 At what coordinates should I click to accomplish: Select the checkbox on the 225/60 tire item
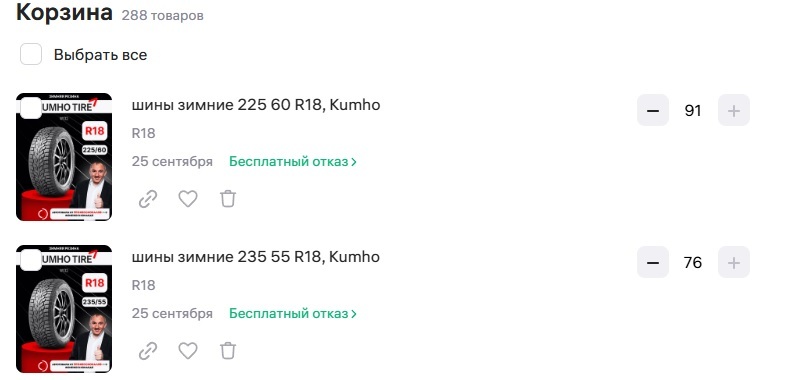click(x=31, y=108)
